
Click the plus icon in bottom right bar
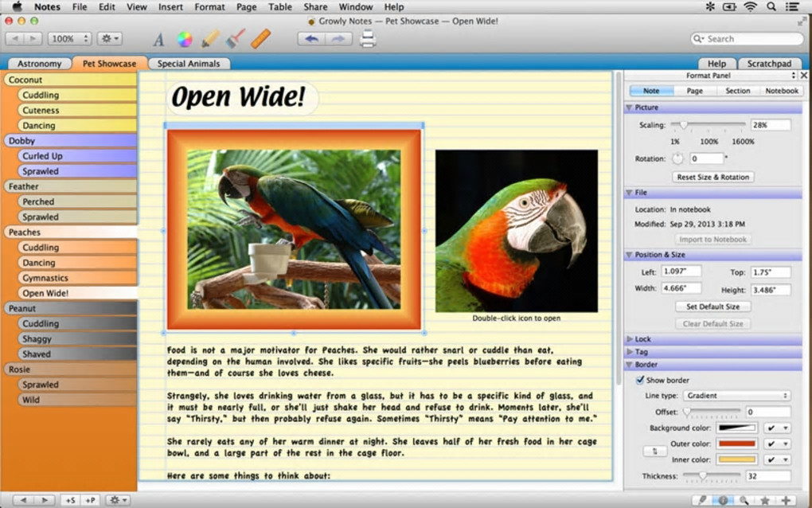click(x=786, y=500)
